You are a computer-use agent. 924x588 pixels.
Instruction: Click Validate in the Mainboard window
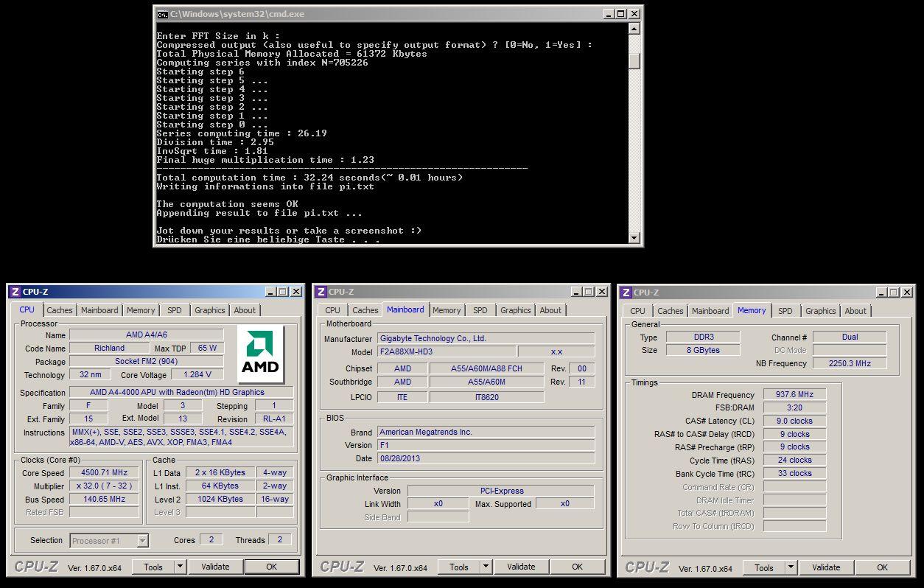pyautogui.click(x=521, y=567)
